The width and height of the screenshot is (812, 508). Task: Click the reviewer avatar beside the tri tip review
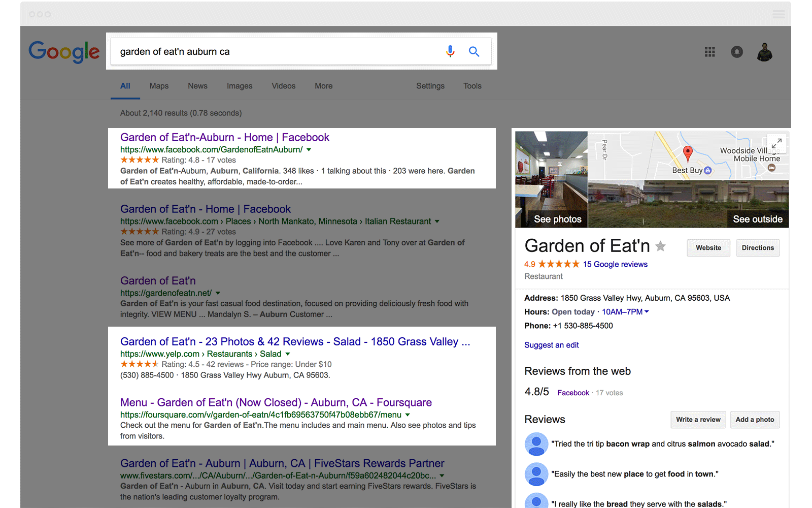536,444
